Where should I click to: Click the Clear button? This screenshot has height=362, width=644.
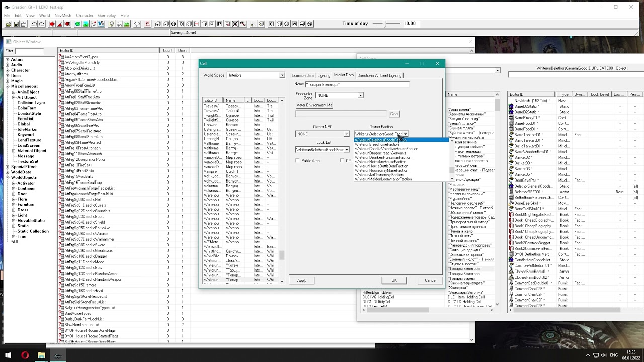394,114
